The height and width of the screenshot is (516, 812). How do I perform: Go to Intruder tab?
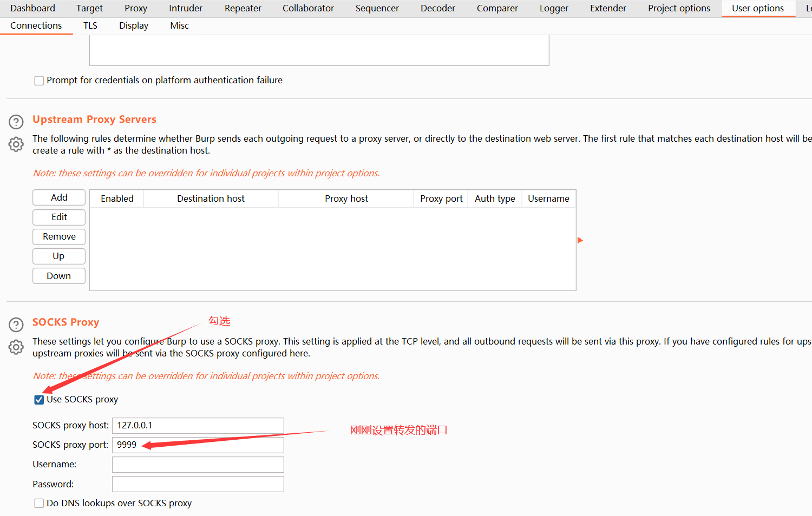(186, 8)
